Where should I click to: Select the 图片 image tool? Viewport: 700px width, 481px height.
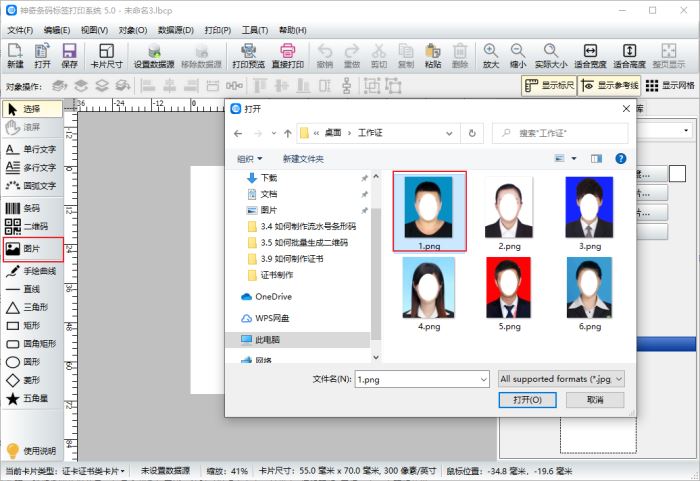click(33, 249)
